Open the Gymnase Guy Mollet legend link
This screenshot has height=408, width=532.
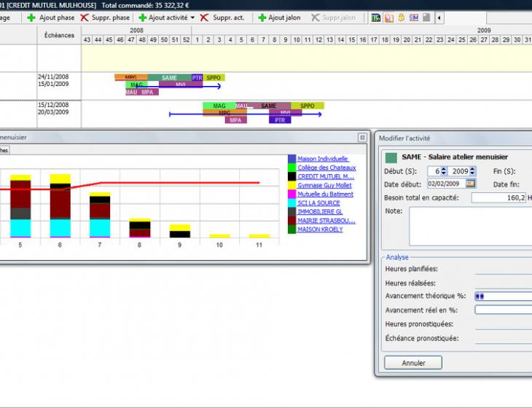[x=324, y=185]
